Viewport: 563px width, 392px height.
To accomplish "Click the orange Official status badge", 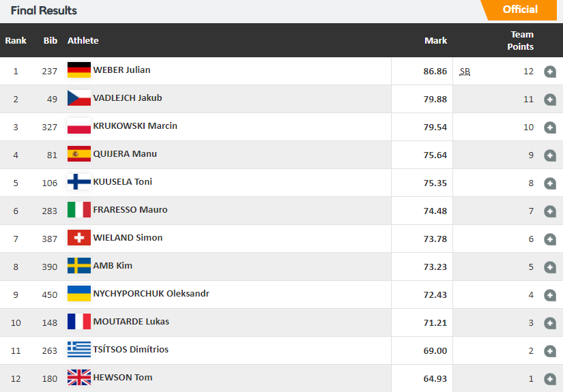I will (520, 10).
